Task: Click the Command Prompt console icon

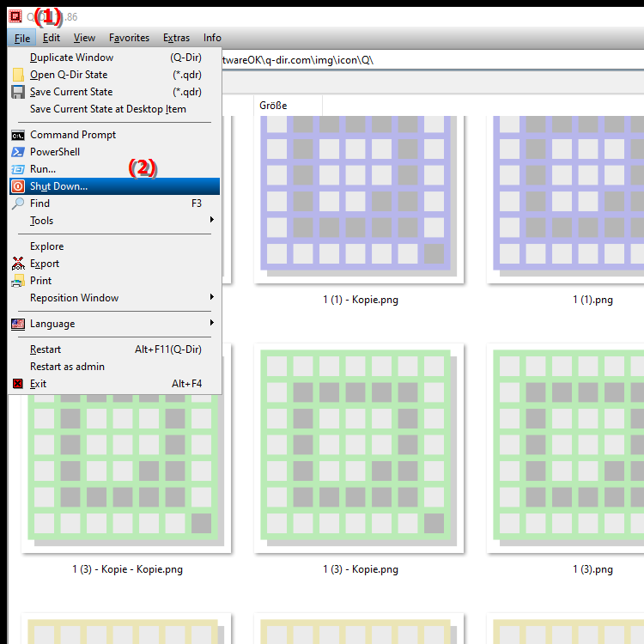Action: coord(18,135)
